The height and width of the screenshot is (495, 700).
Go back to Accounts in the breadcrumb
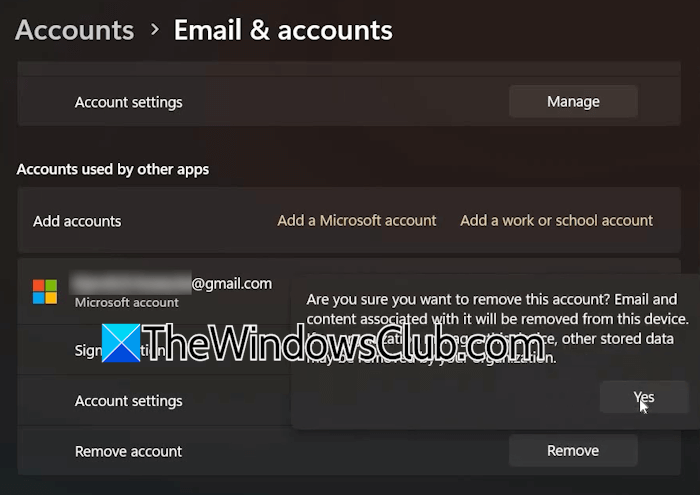click(x=75, y=30)
